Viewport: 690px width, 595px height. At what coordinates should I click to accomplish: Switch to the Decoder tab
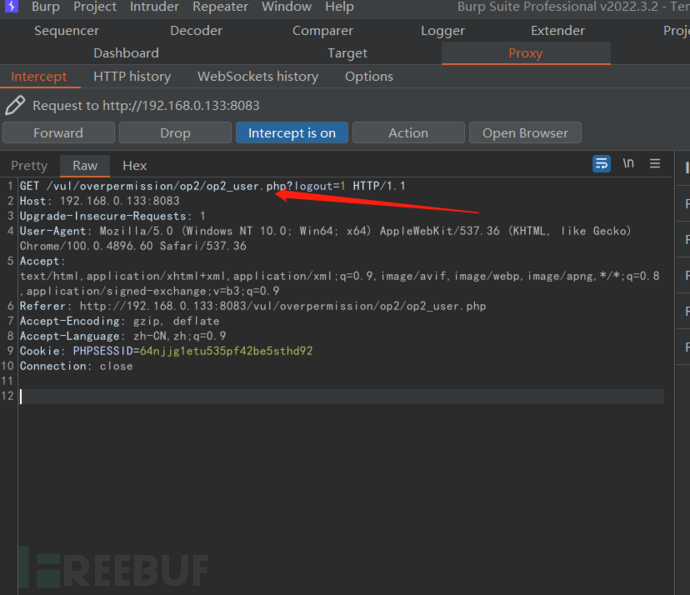coord(196,31)
